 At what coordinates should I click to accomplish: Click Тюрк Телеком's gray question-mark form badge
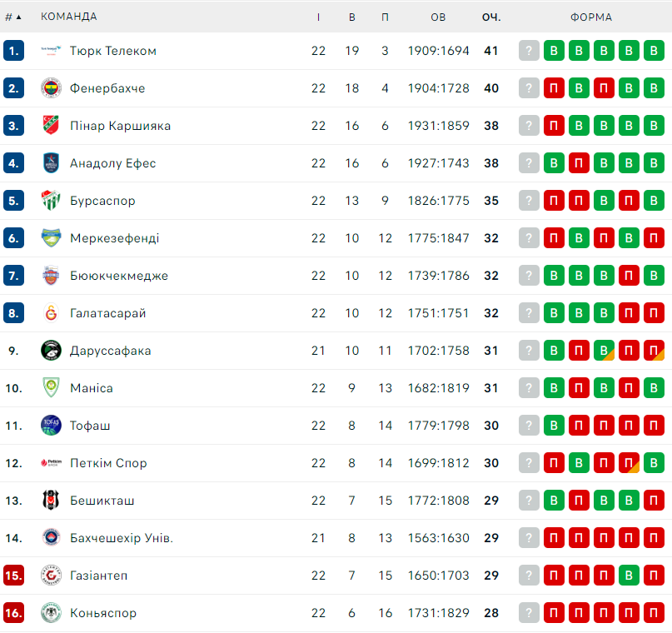click(529, 51)
